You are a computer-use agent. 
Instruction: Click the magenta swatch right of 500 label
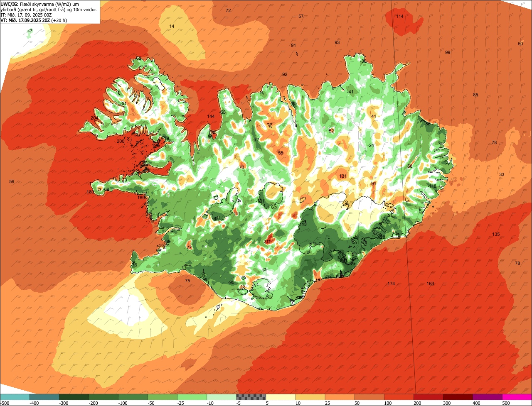tap(517, 397)
